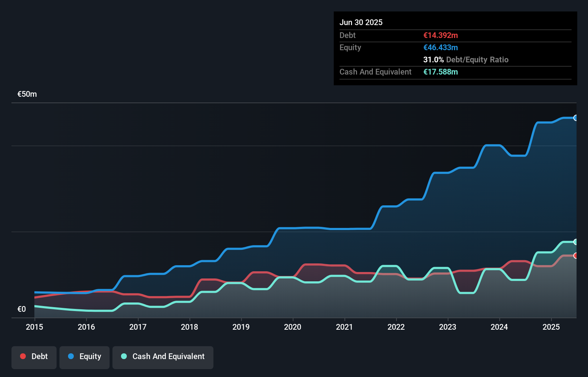Click the Jun 30 2025 tooltip date
Screen dimensions: 588x377
pos(361,22)
